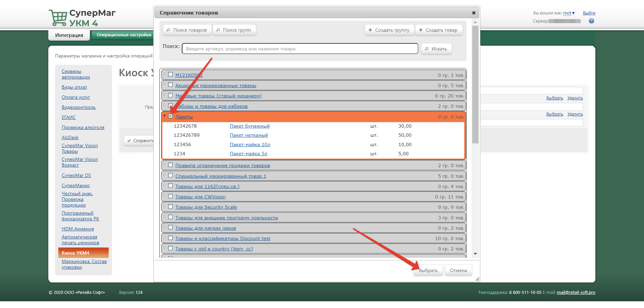Image resolution: width=644 pixels, height=308 pixels.
Task: Click the Создать группу plus button
Action: click(x=389, y=30)
